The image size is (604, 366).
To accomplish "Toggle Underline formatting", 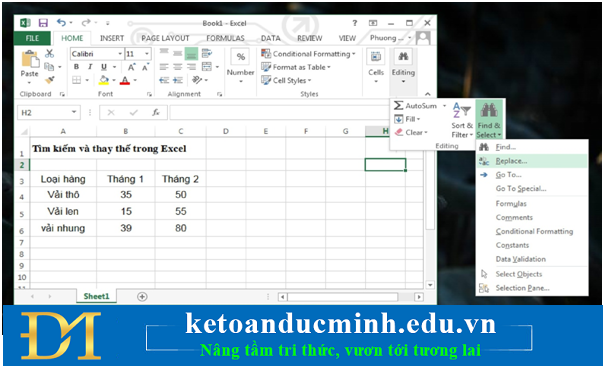I will pos(103,67).
